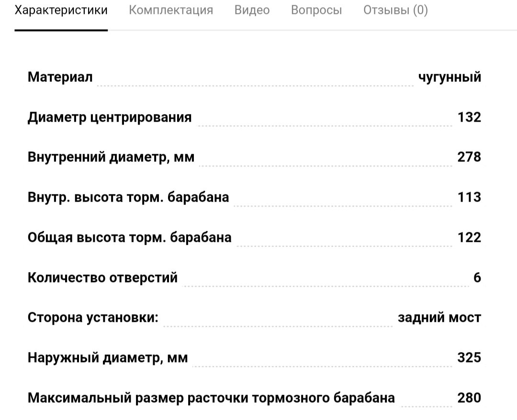Screen dimensions: 517x420
Task: Click Внутр. высота торм. барабана label
Action: click(x=128, y=197)
